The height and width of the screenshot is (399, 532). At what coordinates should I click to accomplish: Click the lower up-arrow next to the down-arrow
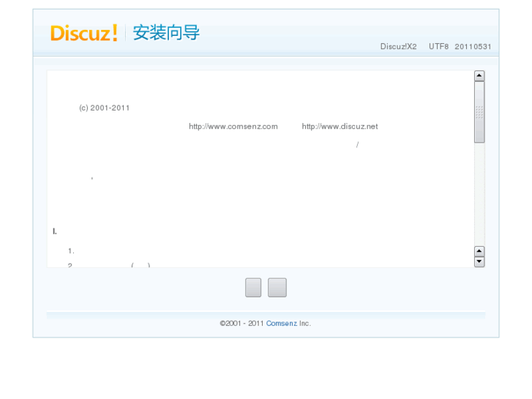(479, 251)
